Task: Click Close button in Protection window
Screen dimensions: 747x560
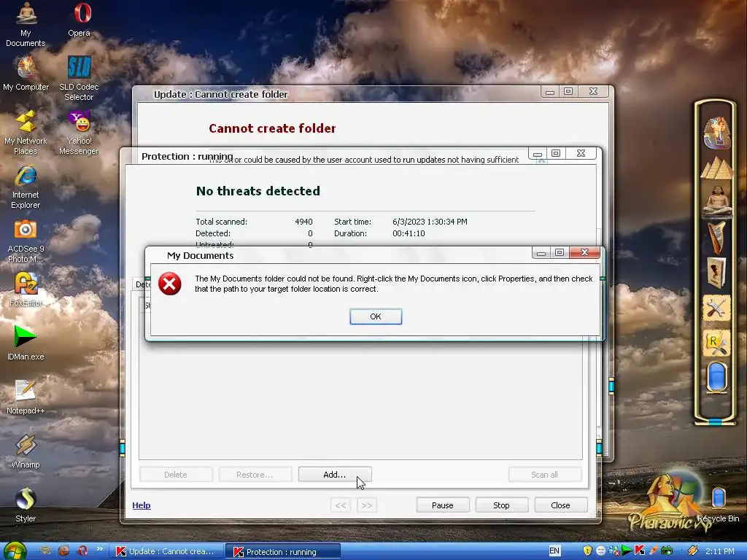Action: 560,505
